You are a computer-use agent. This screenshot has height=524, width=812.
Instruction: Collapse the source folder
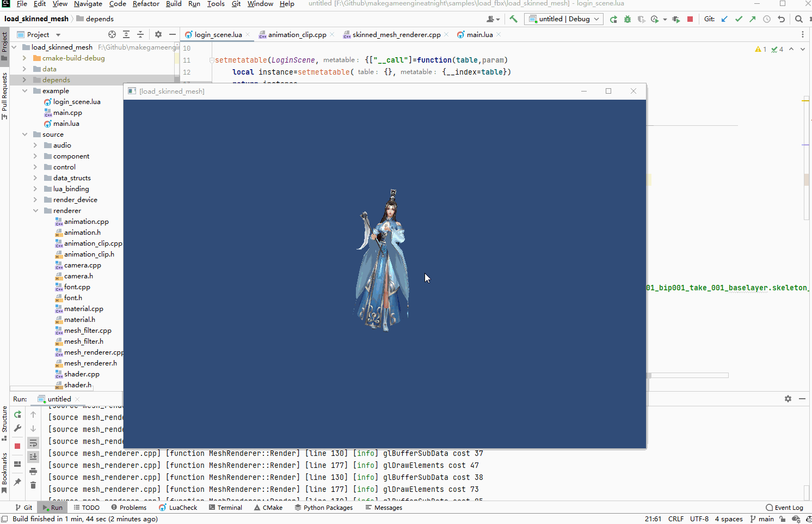click(24, 135)
